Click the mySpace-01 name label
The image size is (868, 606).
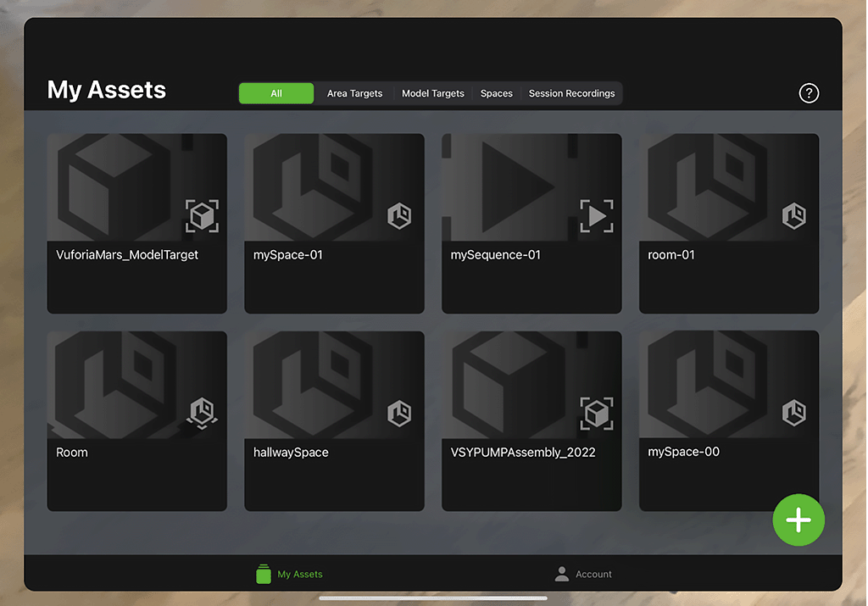288,255
